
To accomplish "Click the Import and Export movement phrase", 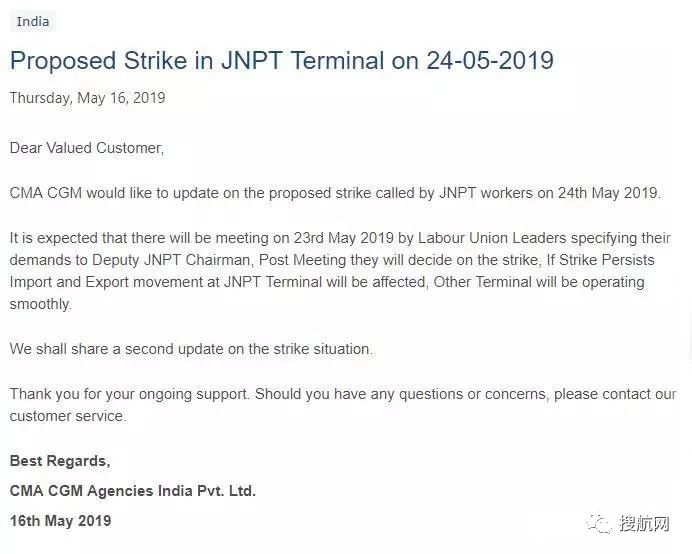I will [x=115, y=282].
